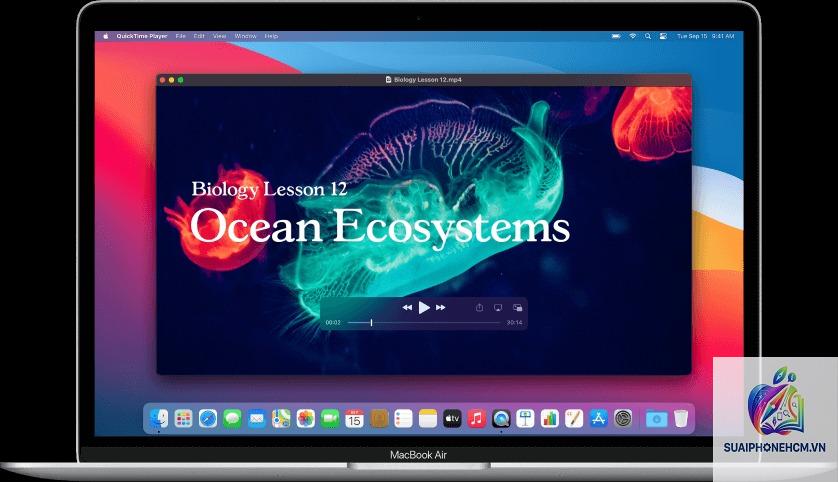Launch Apple TV from the Dock
Viewport: 838px width, 482px height.
point(452,418)
